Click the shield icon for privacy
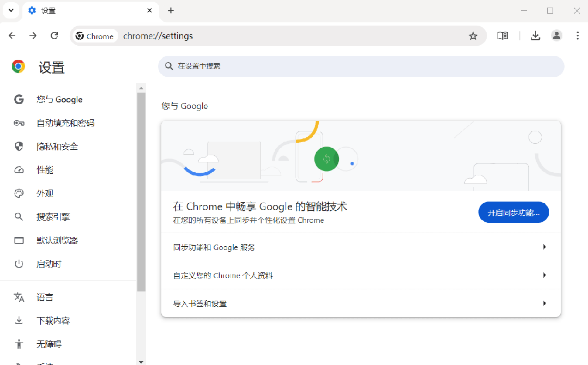The height and width of the screenshot is (365, 588). pyautogui.click(x=19, y=147)
